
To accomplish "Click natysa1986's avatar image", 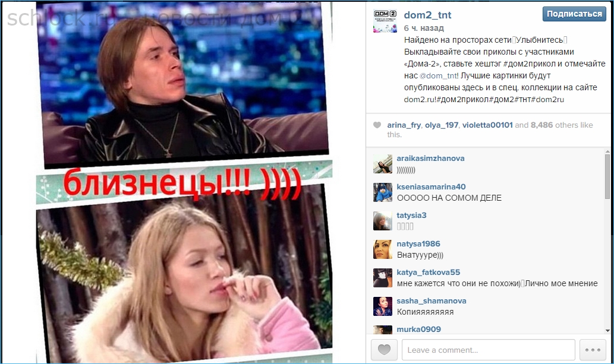I will (383, 250).
